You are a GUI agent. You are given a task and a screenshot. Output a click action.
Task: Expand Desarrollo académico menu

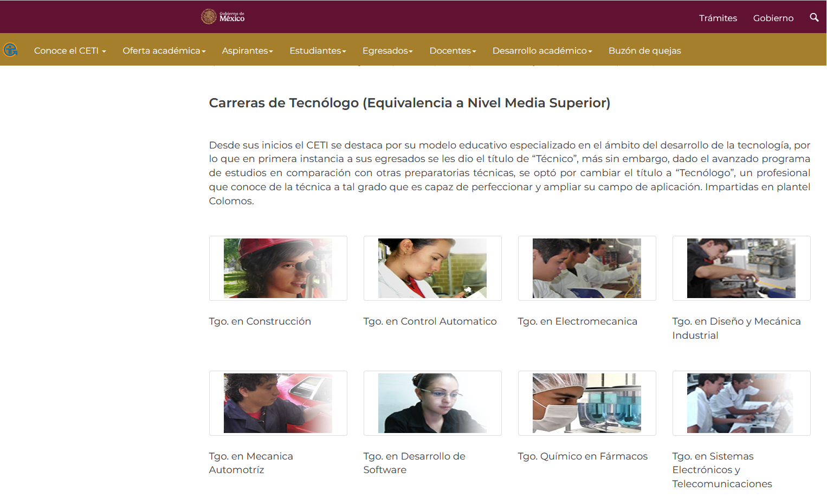point(542,50)
